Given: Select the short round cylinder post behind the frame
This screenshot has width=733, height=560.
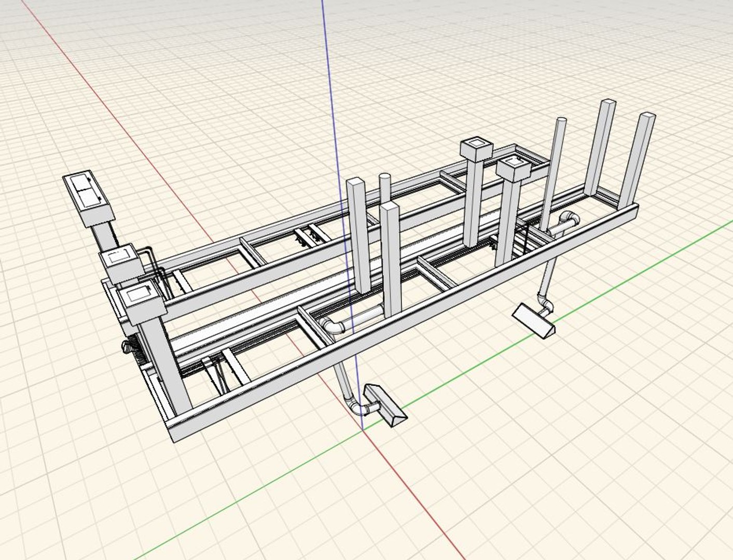Looking at the screenshot, I should (384, 189).
